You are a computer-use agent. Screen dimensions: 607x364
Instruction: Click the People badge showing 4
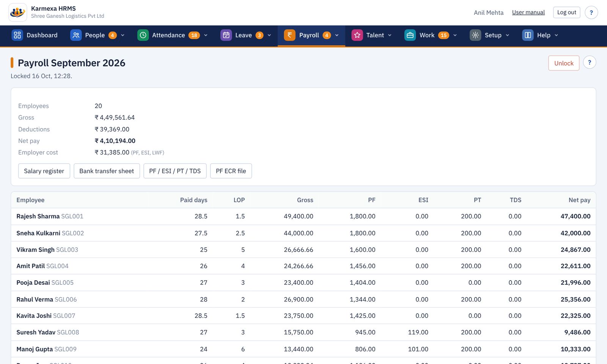[113, 35]
